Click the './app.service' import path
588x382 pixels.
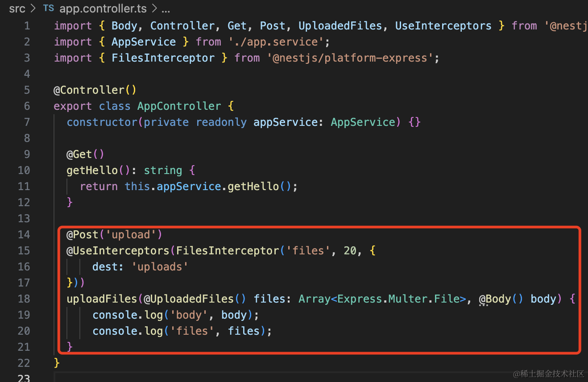click(x=276, y=42)
